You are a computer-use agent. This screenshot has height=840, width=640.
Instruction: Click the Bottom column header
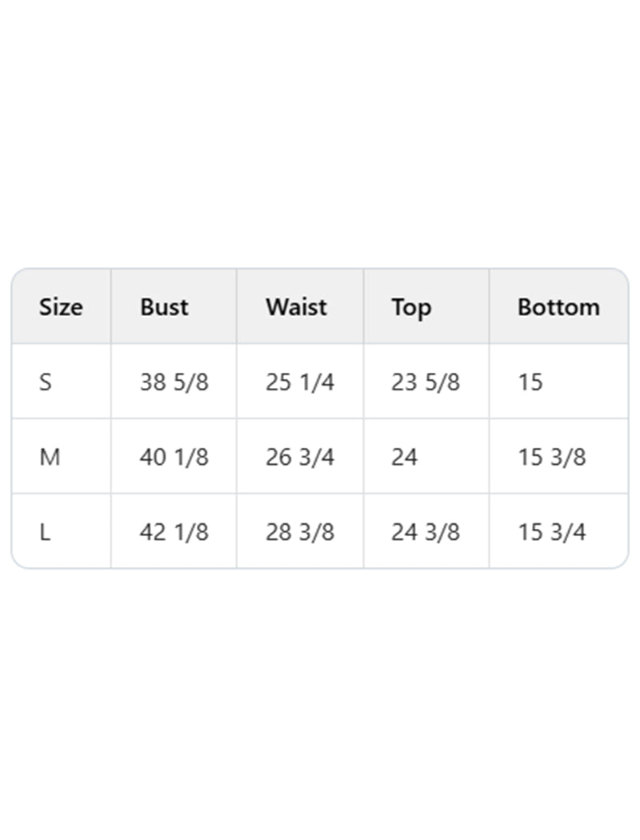[x=558, y=307]
